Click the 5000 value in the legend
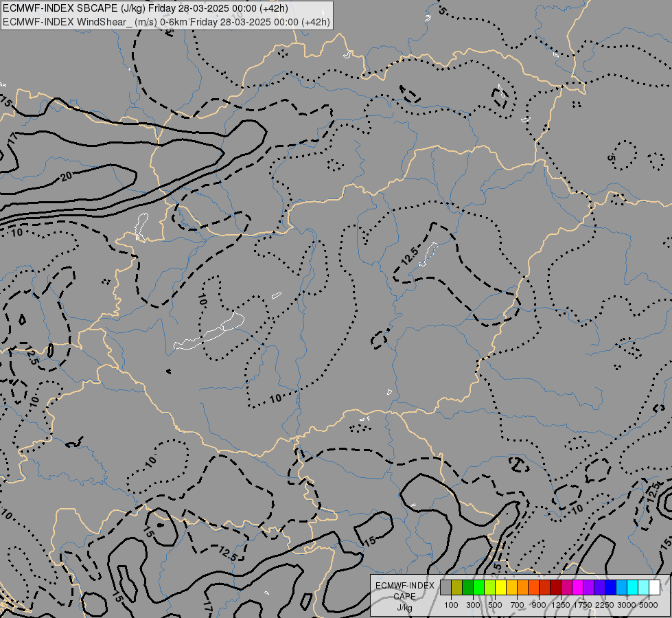This screenshot has width=672, height=618. pyautogui.click(x=649, y=605)
